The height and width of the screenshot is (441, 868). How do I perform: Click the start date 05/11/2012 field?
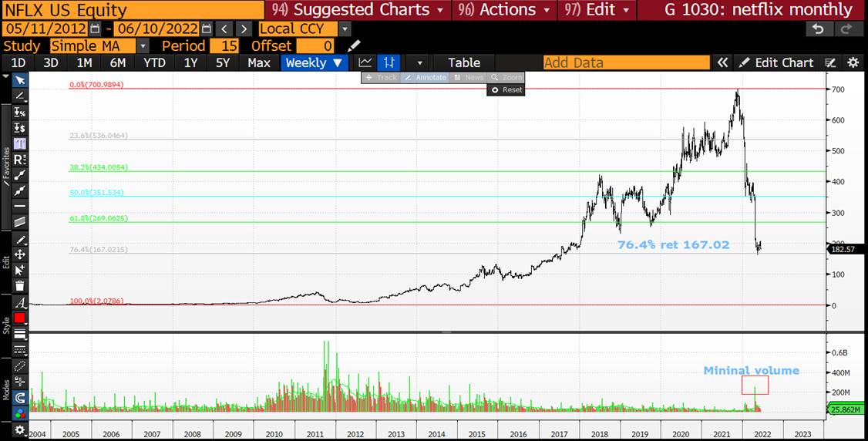point(45,29)
